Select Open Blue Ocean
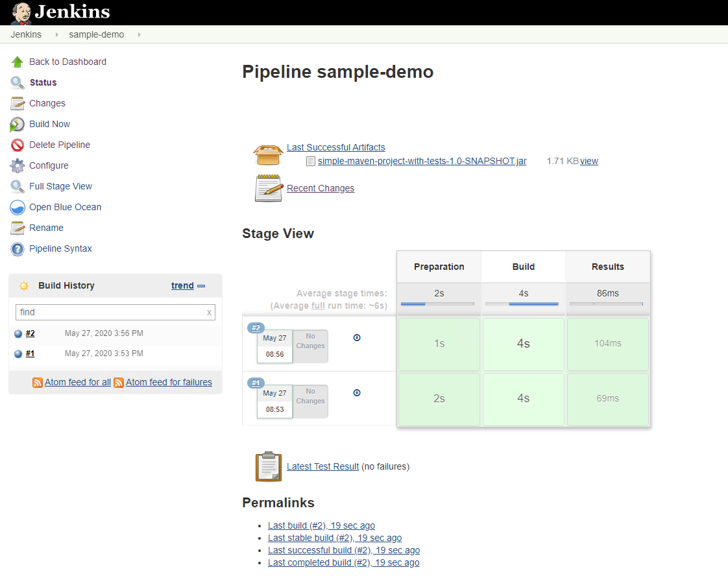The height and width of the screenshot is (576, 728). coord(65,207)
